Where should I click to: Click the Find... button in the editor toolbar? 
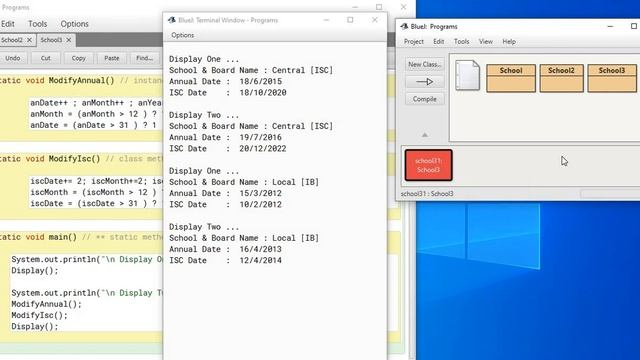tap(144, 58)
